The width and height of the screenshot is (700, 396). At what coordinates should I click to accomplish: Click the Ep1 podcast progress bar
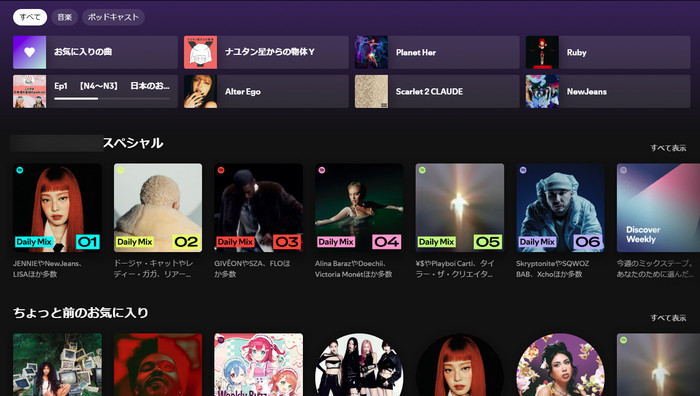(x=112, y=99)
